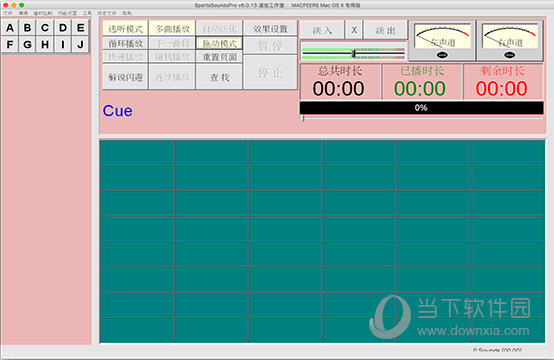
Task: Select sound bank G
Action: point(27,45)
